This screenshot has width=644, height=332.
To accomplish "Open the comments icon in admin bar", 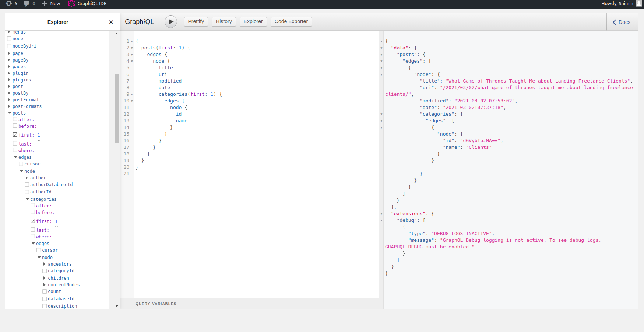I will [x=27, y=3].
